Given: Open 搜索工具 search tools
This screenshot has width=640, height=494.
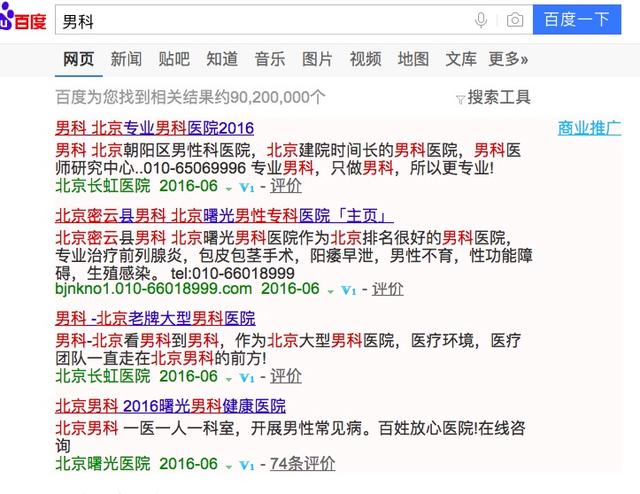Looking at the screenshot, I should click(x=499, y=97).
